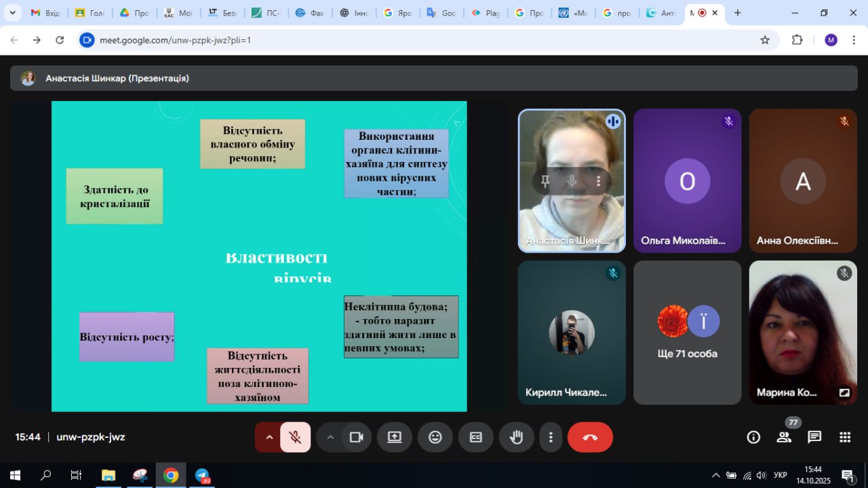This screenshot has height=488, width=868.
Task: Open the activities grid icon
Action: (845, 437)
